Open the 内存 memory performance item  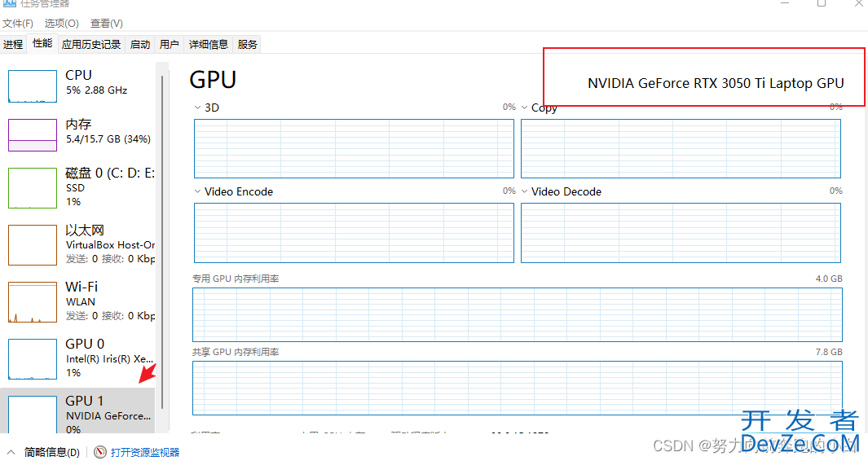coord(78,132)
